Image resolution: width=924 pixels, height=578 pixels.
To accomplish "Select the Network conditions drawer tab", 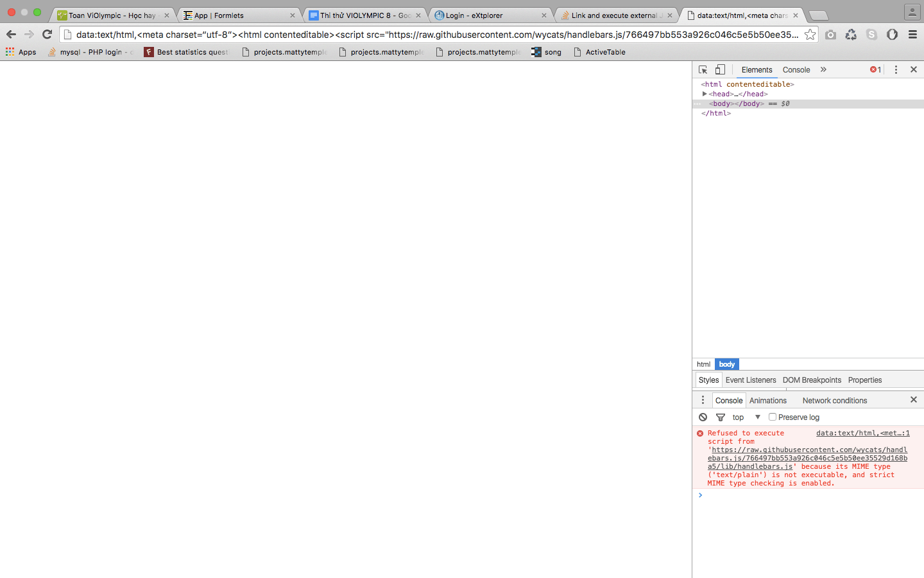I will click(835, 401).
